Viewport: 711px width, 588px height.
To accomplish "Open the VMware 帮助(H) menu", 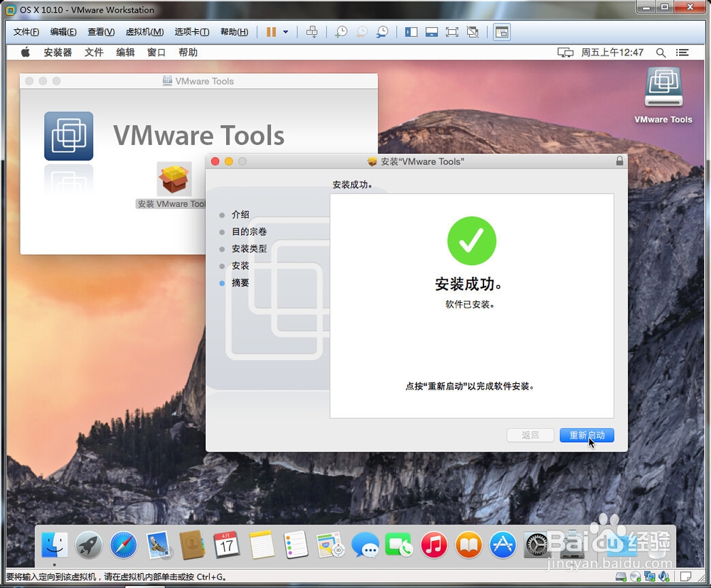I will 234,32.
